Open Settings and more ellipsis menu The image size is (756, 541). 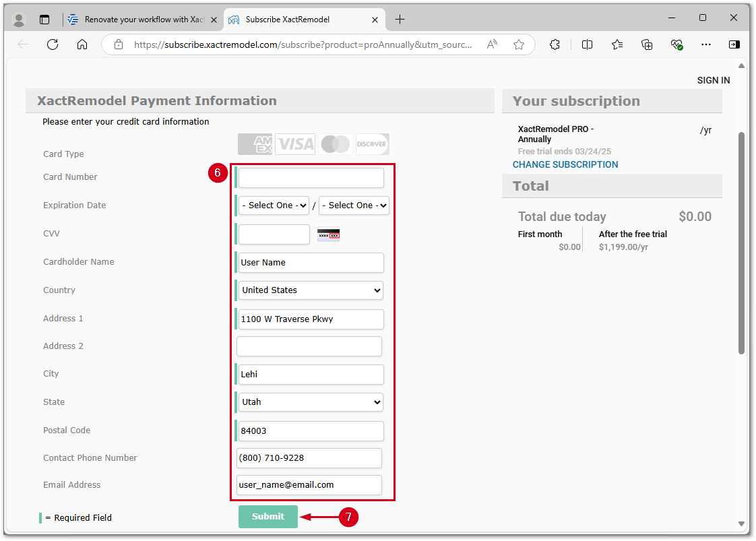pyautogui.click(x=706, y=45)
